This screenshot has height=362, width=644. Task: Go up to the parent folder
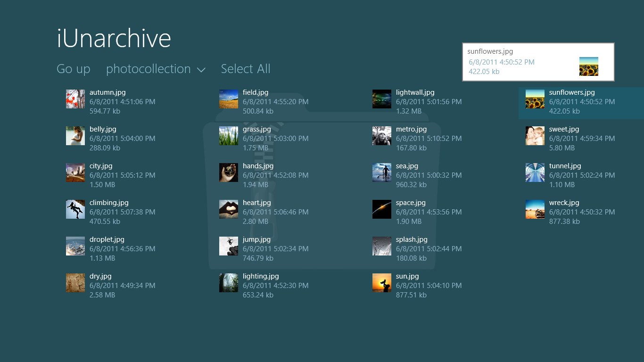point(74,69)
